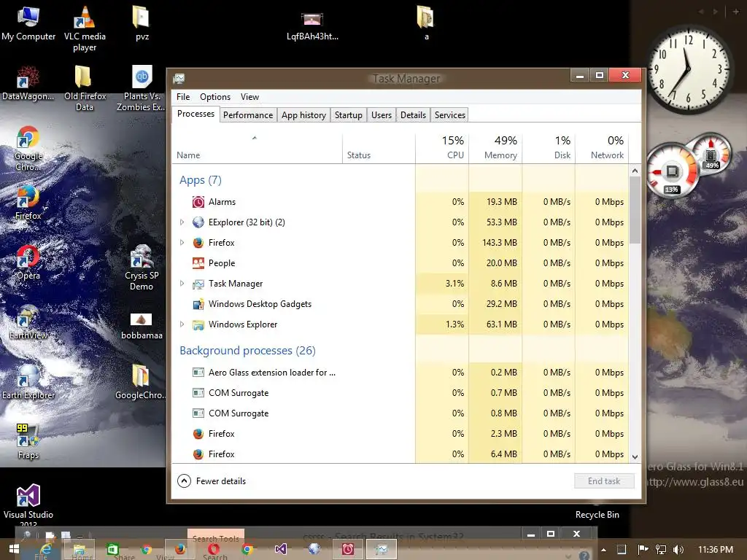Click the taskbar clock showing 11:36 PM
747x560 pixels.
716,550
